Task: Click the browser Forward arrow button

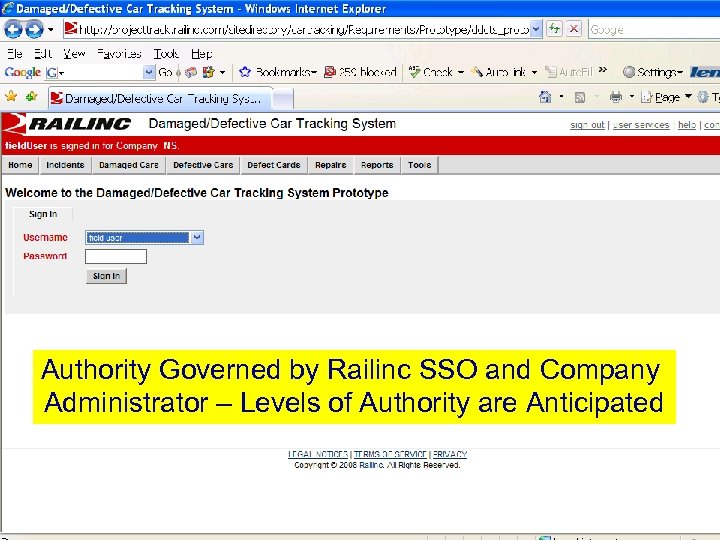Action: pos(34,30)
